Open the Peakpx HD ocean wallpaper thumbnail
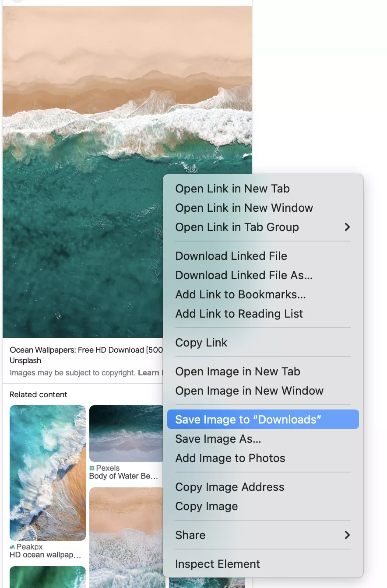This screenshot has width=387, height=588. [x=48, y=472]
